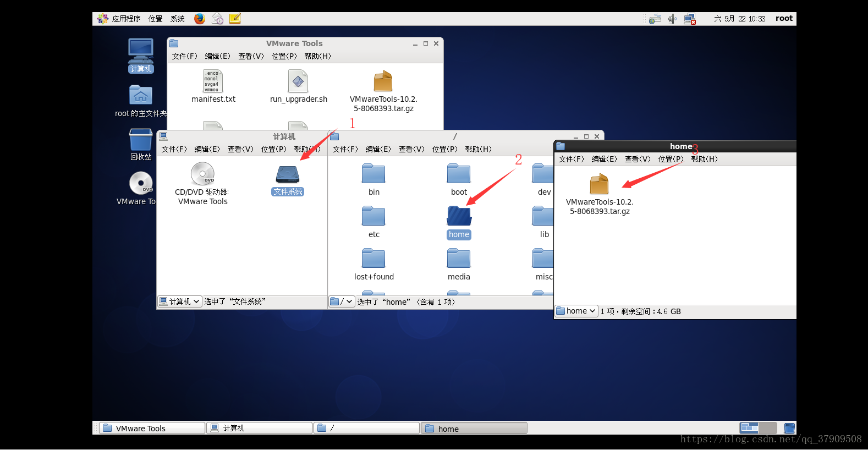The width and height of the screenshot is (868, 450).
Task: Select the dev folder
Action: 543,179
